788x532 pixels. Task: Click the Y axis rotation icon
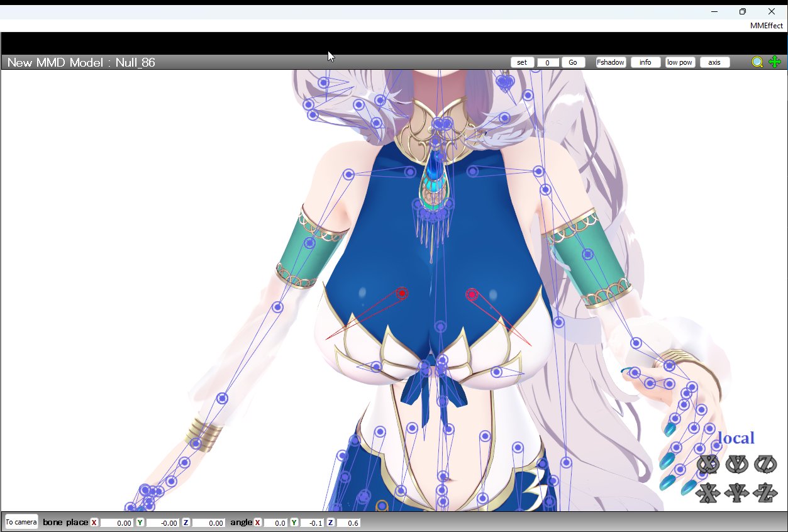(x=737, y=465)
